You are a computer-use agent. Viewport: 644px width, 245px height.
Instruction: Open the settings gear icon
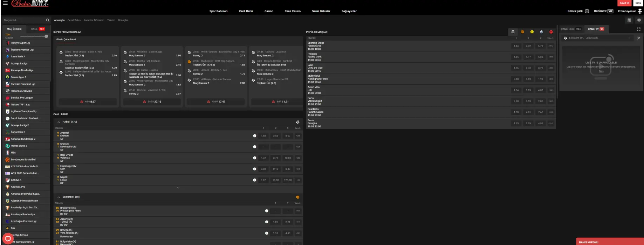(639, 20)
